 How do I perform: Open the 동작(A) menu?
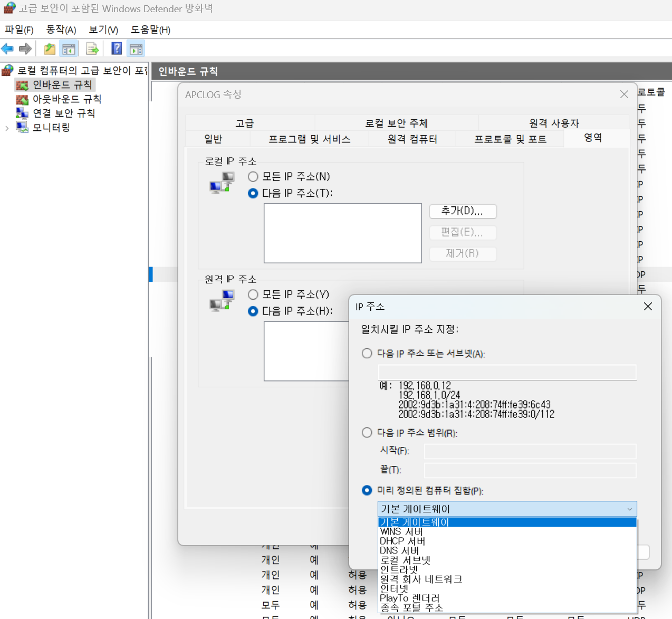click(x=61, y=30)
